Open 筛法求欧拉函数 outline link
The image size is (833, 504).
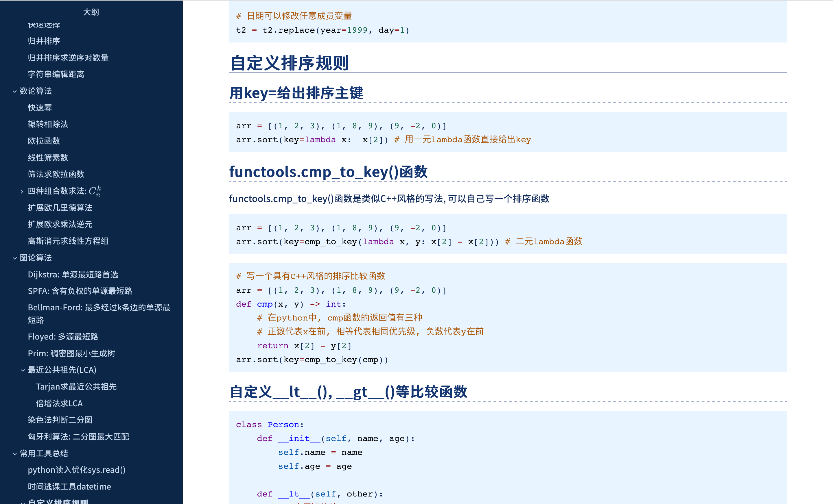pos(56,174)
